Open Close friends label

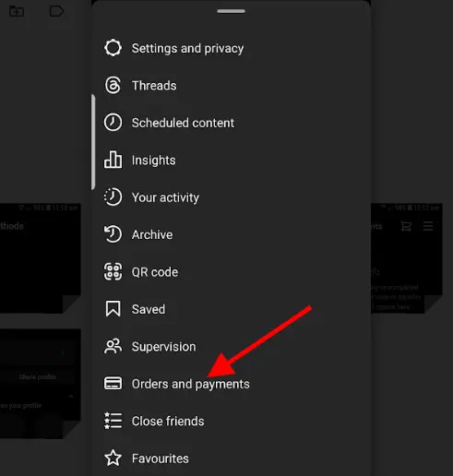point(168,422)
